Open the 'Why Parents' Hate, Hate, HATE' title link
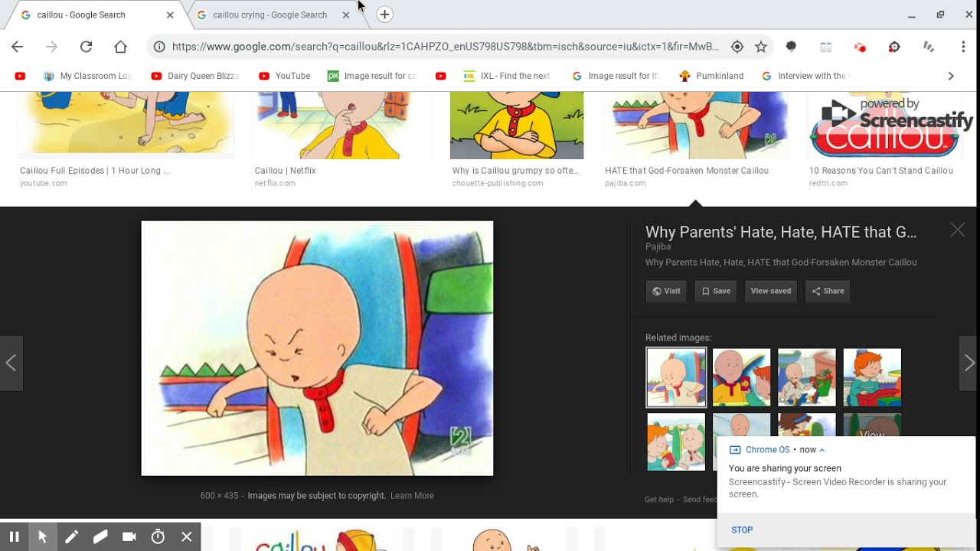This screenshot has height=551, width=980. pyautogui.click(x=781, y=232)
